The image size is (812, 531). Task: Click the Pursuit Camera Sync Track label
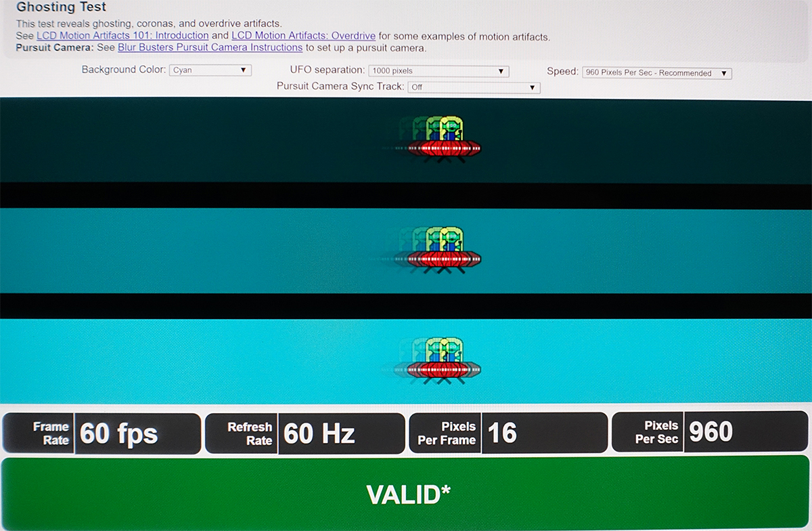coord(340,87)
